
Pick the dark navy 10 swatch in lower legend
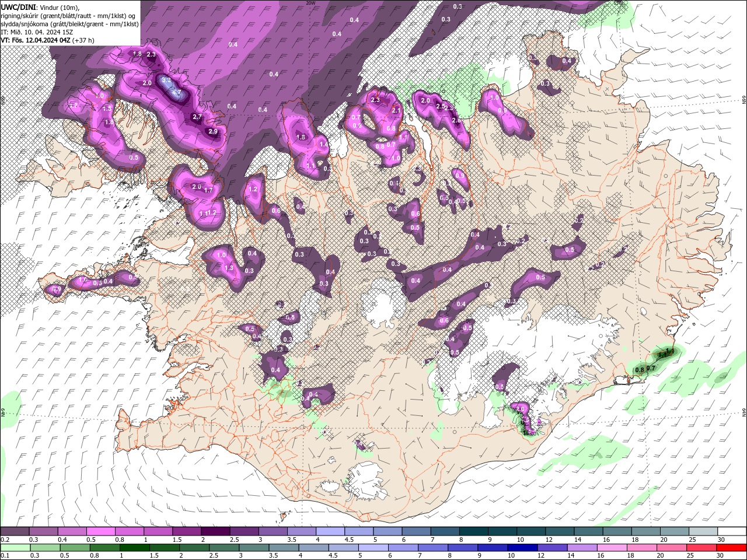tap(522, 547)
